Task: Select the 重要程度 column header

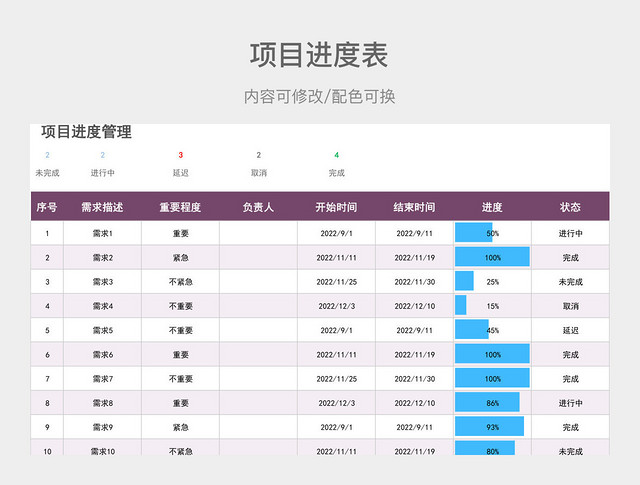Action: [180, 207]
